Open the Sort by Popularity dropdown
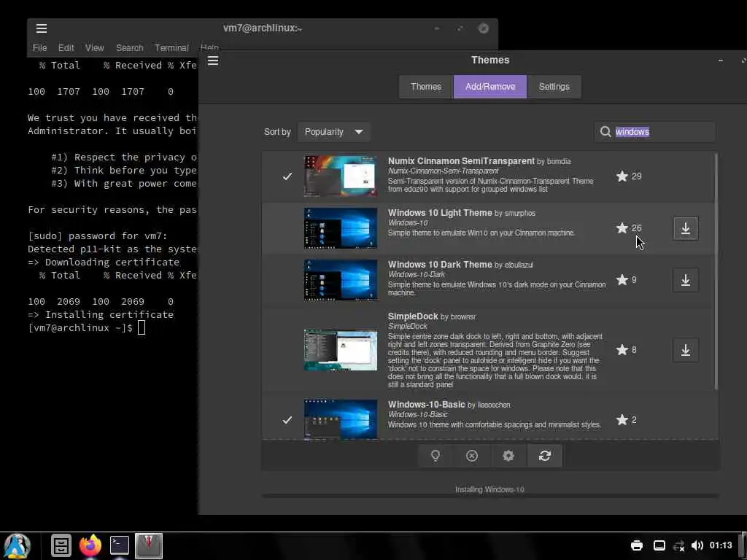747x560 pixels. tap(334, 132)
